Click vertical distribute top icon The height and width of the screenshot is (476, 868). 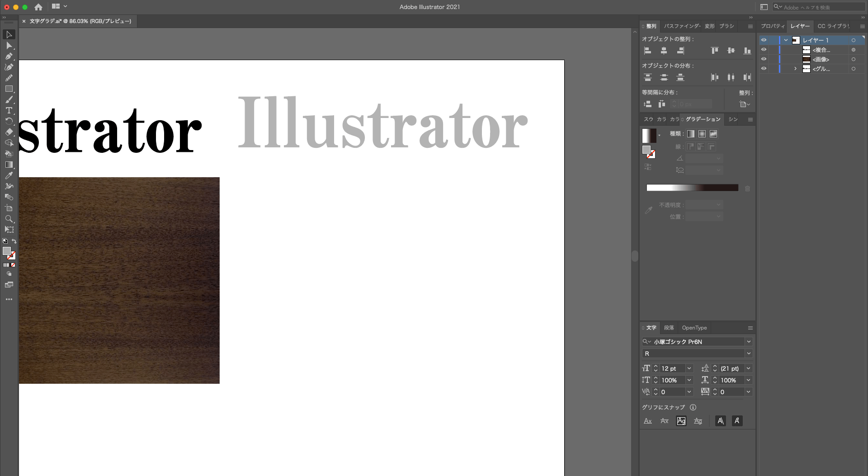[x=647, y=77]
